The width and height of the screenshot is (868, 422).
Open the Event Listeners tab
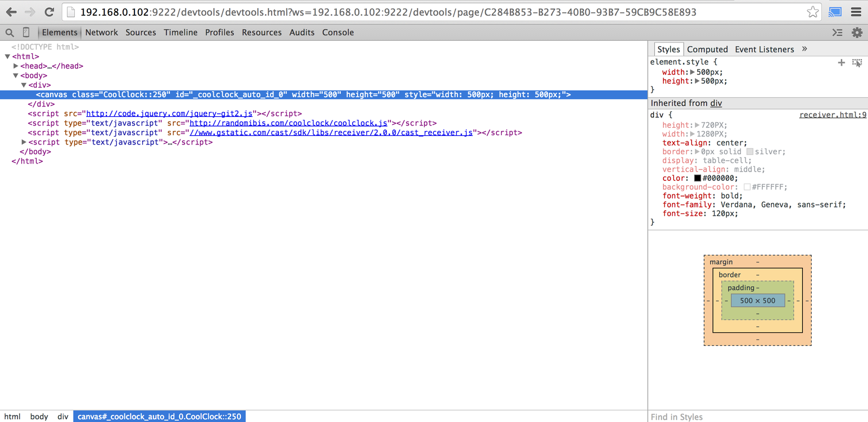pos(764,49)
